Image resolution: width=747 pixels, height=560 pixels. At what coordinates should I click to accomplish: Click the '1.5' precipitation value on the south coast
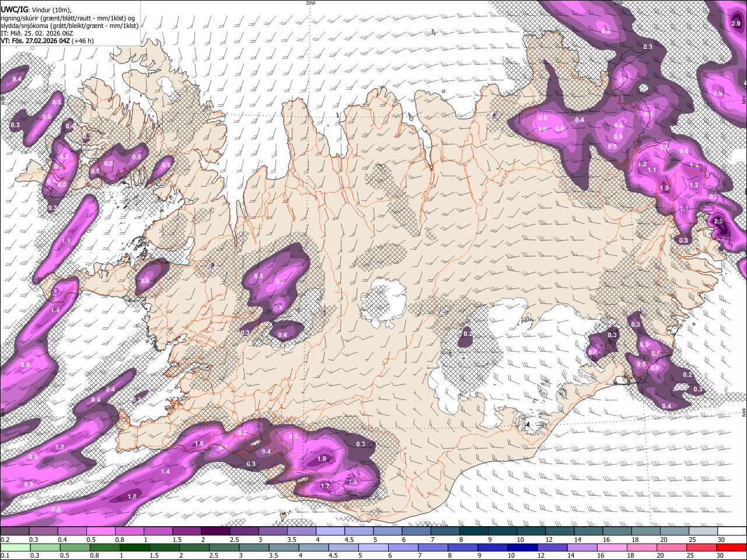[x=352, y=482]
